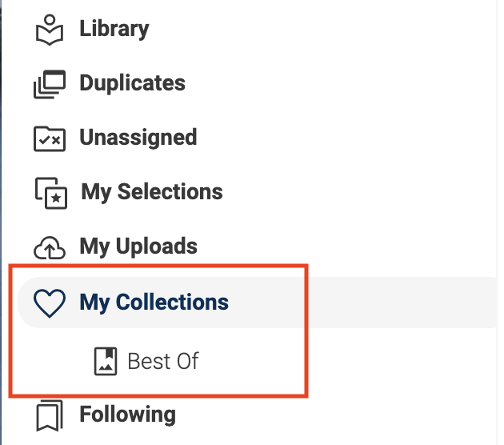504x445 pixels.
Task: Open the Best Of collection name
Action: tap(163, 361)
